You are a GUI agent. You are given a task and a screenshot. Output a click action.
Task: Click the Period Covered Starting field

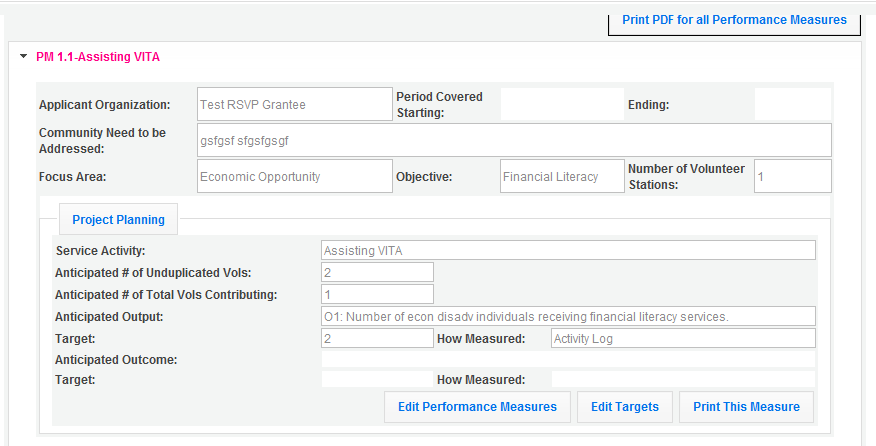[561, 104]
